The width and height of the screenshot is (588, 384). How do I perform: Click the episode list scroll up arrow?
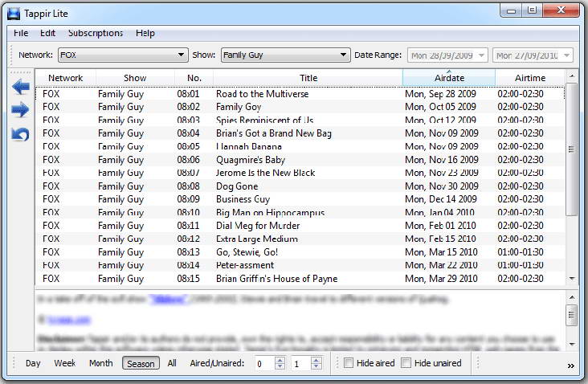571,76
